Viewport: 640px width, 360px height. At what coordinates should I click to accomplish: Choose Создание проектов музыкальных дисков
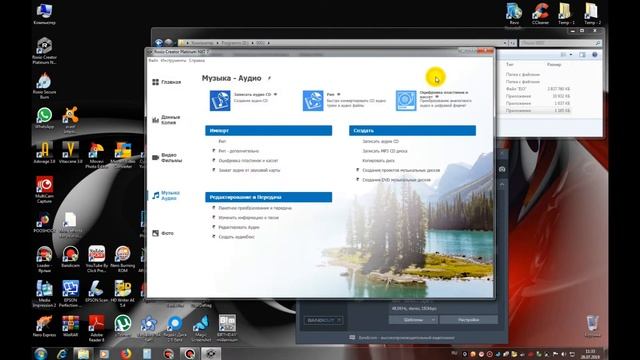[x=401, y=170]
